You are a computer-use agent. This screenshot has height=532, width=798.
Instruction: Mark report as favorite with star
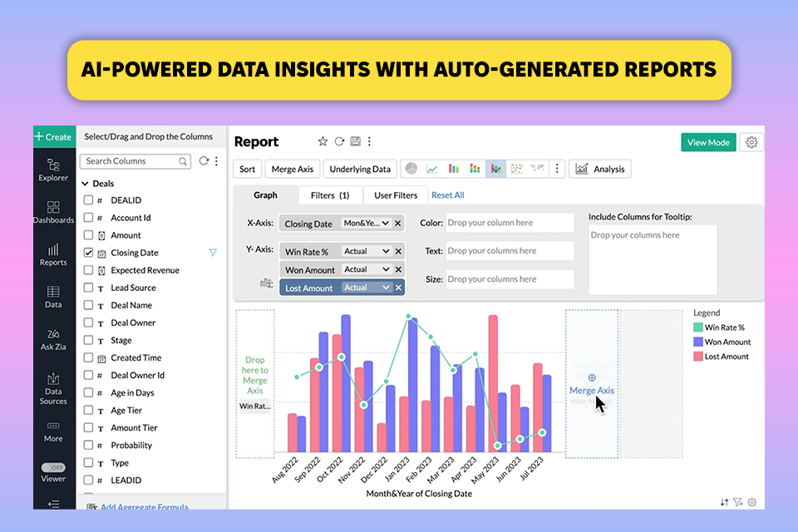tap(323, 141)
